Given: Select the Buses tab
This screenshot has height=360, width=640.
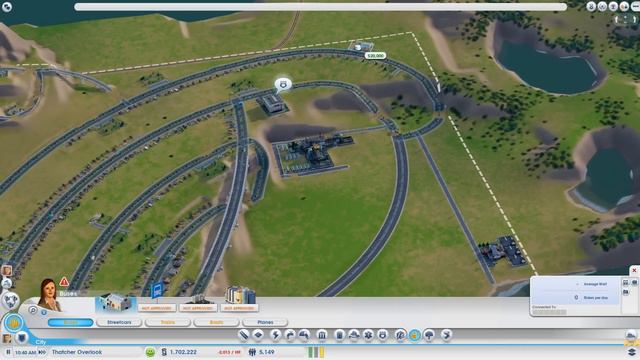Looking at the screenshot, I should click(71, 322).
